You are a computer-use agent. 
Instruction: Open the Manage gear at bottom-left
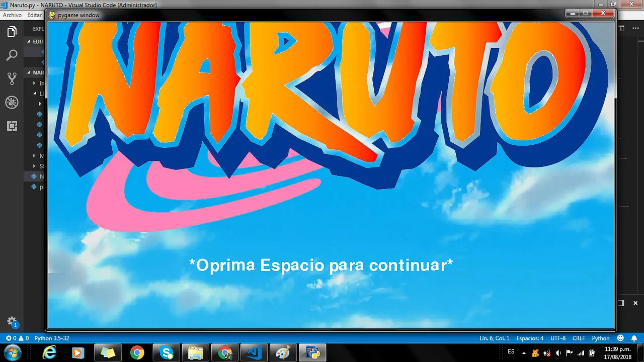12,322
